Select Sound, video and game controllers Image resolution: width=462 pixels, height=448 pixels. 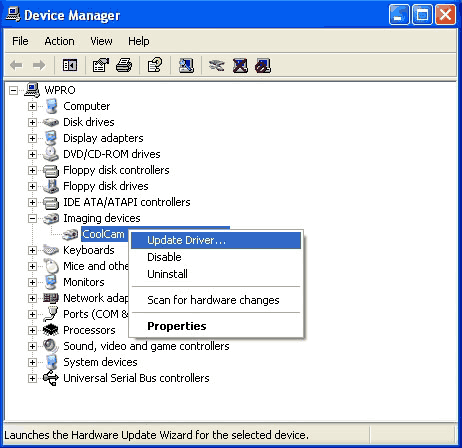(146, 346)
